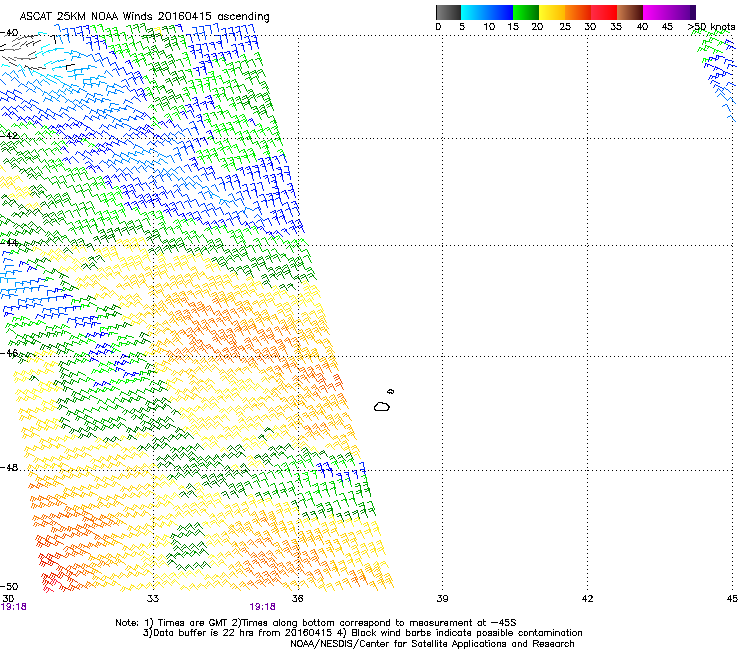Image resolution: width=740 pixels, height=650 pixels.
Task: Click the purple '19:18' time below longitude 30
Action: point(14,607)
